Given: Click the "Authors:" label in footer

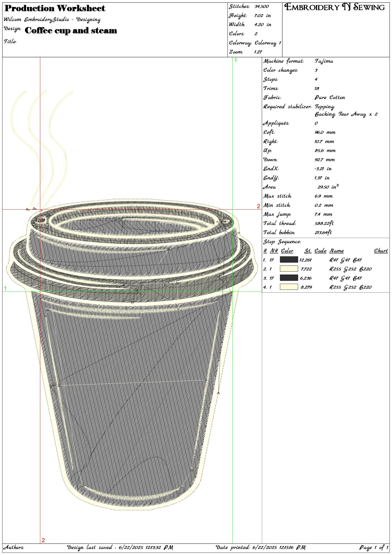Looking at the screenshot, I should [13, 547].
